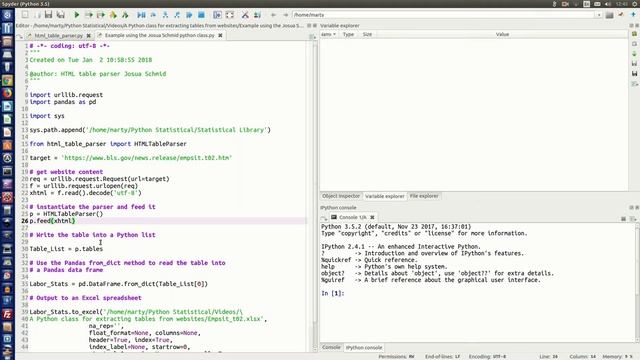Click the debugger Step into icon
This screenshot has height=360, width=640.
tap(165, 15)
